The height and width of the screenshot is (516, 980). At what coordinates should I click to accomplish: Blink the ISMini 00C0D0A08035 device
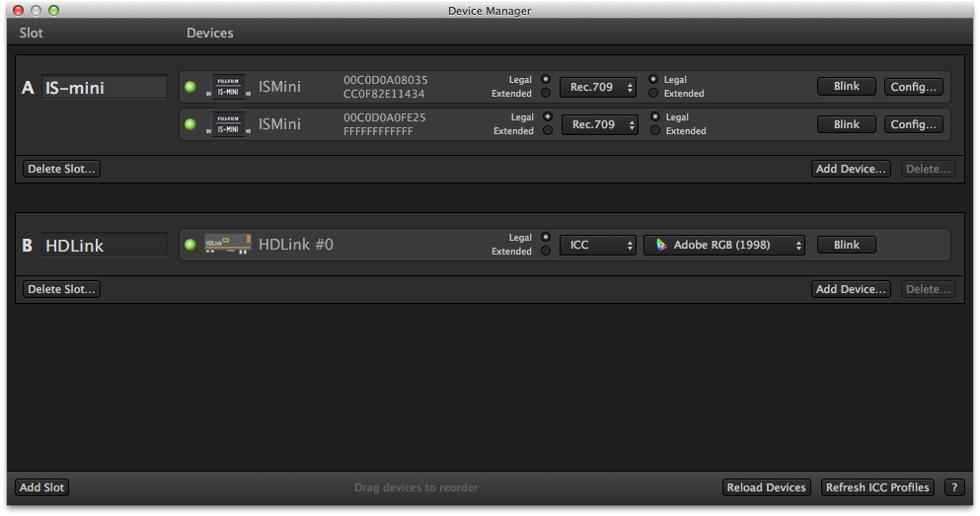(x=846, y=87)
